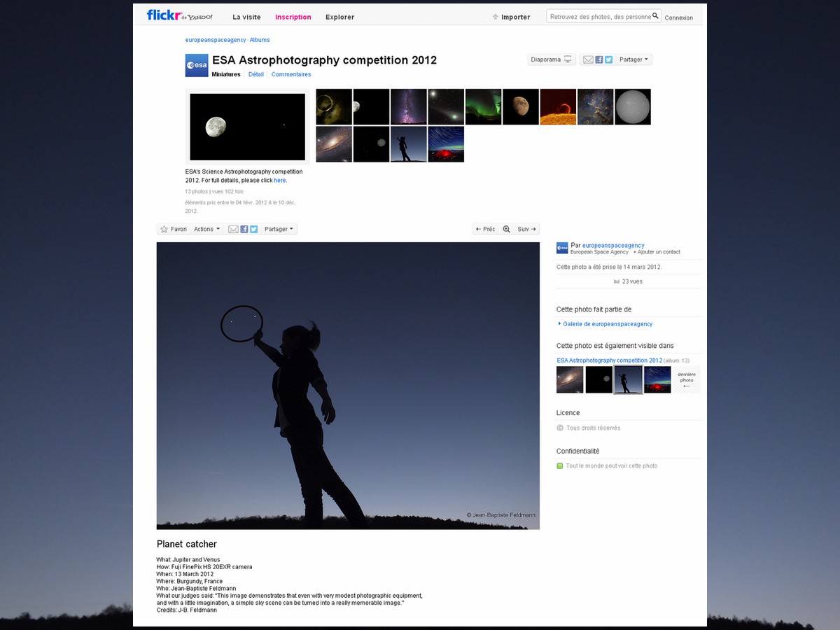Open La visite menu item
Image resolution: width=840 pixels, height=630 pixels.
(x=246, y=17)
